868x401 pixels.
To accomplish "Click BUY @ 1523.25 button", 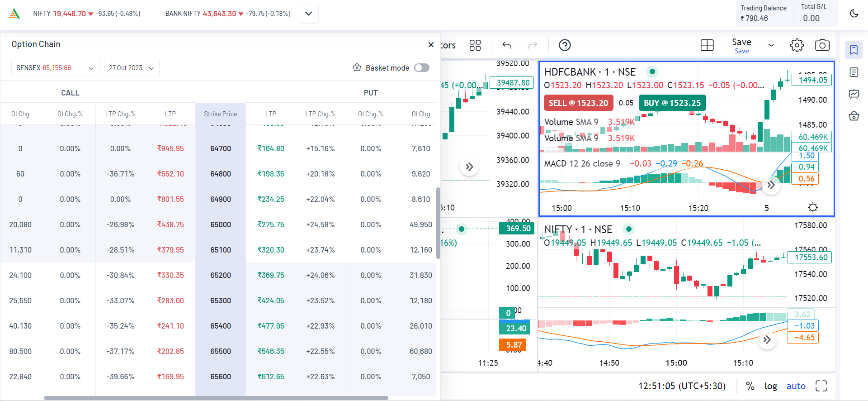I will click(x=672, y=103).
